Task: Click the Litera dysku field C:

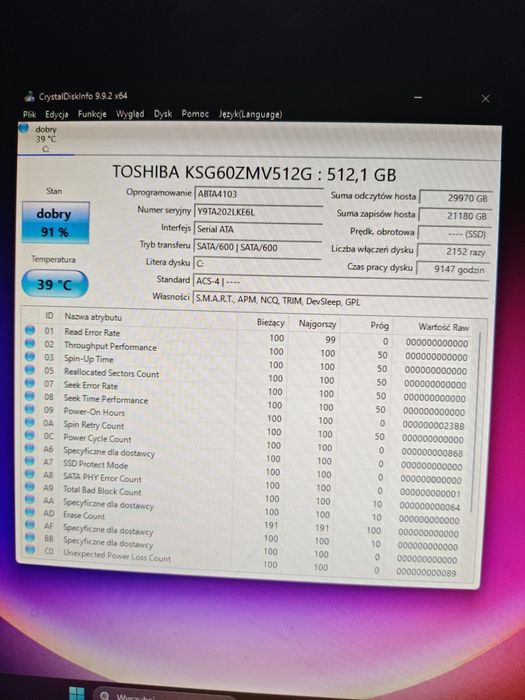Action: coord(257,264)
